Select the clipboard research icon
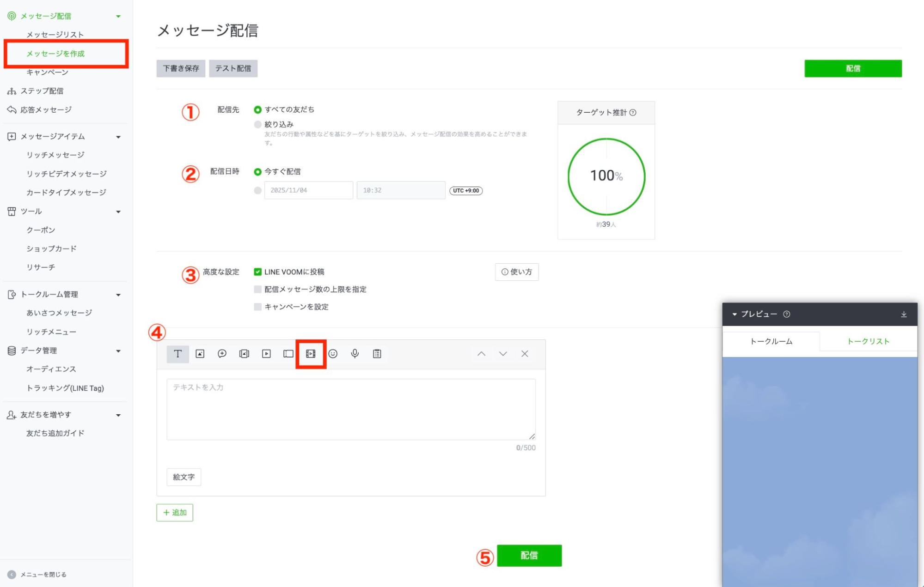 377,354
